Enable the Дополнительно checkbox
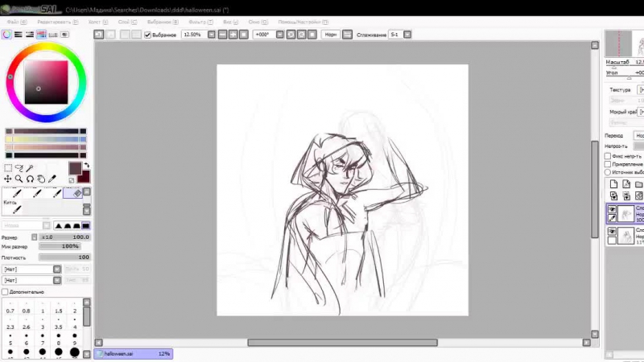Image resolution: width=644 pixels, height=362 pixels. point(6,291)
